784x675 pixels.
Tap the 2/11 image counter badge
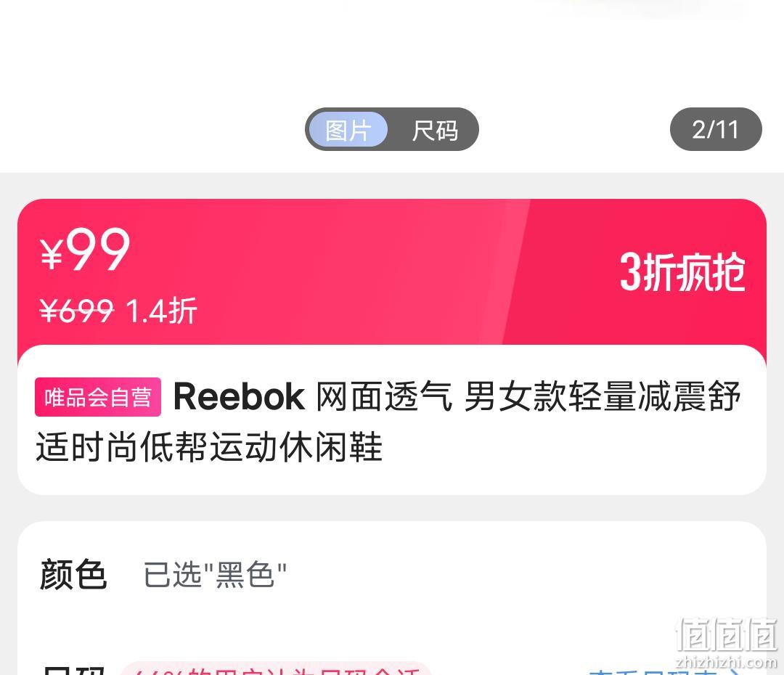pyautogui.click(x=716, y=129)
